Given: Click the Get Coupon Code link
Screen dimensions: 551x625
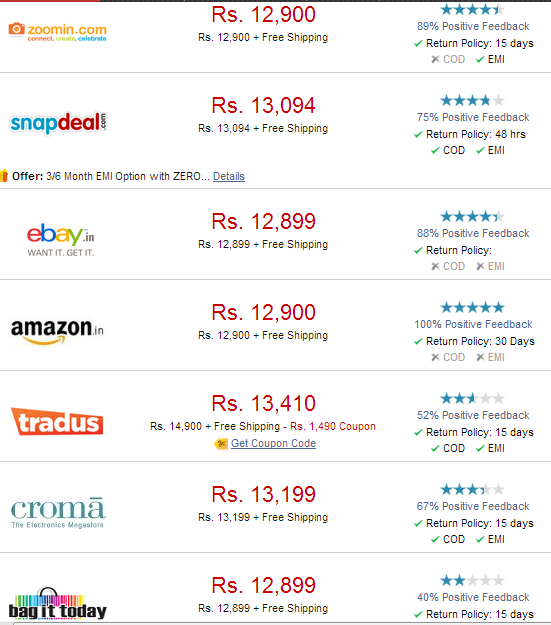Looking at the screenshot, I should pos(274,443).
